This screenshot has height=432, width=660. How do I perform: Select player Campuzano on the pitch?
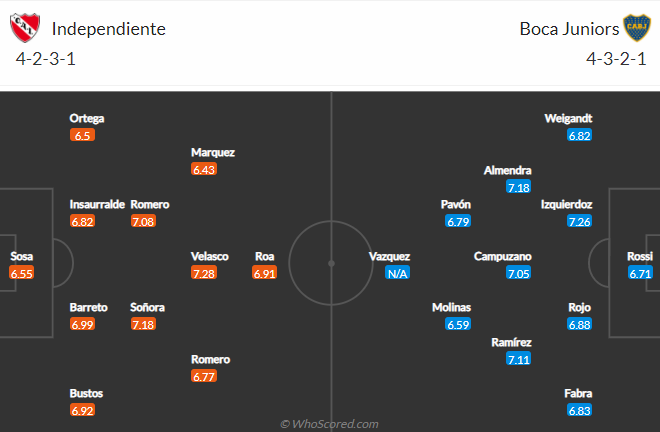503,256
